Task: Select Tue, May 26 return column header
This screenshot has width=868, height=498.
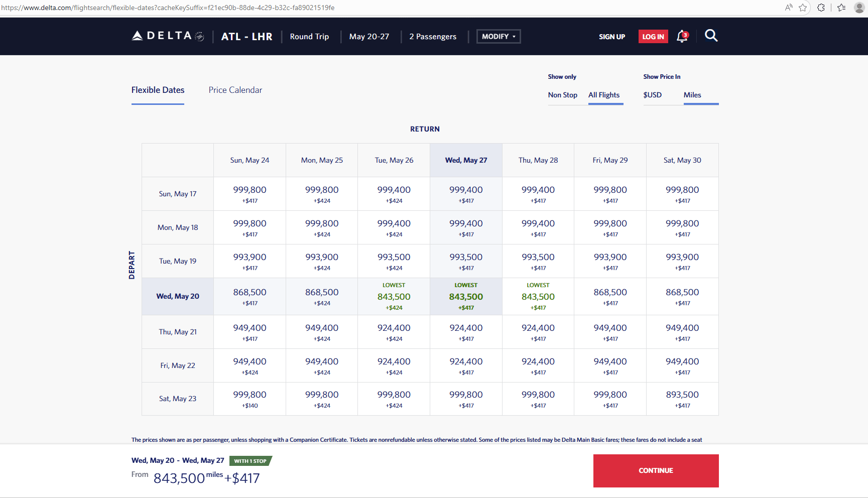Action: click(394, 160)
